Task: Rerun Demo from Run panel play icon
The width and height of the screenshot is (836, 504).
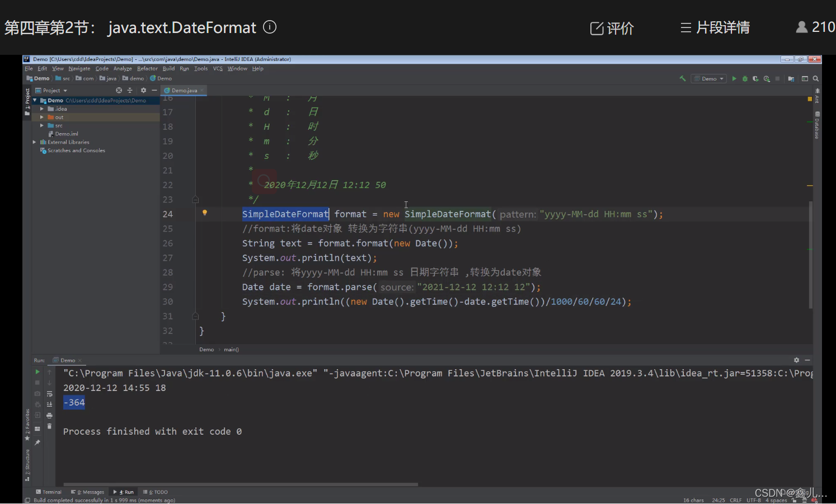Action: [x=37, y=372]
